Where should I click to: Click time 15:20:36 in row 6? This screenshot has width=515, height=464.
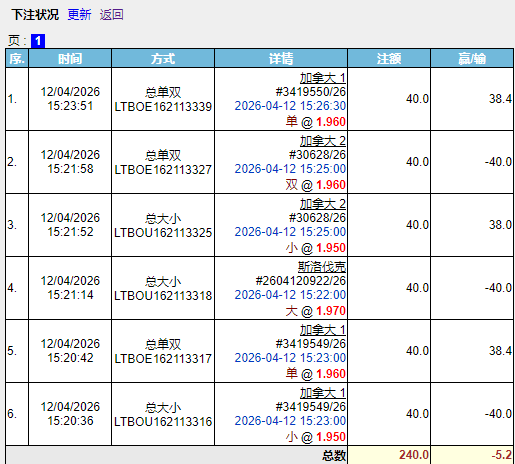[70, 421]
